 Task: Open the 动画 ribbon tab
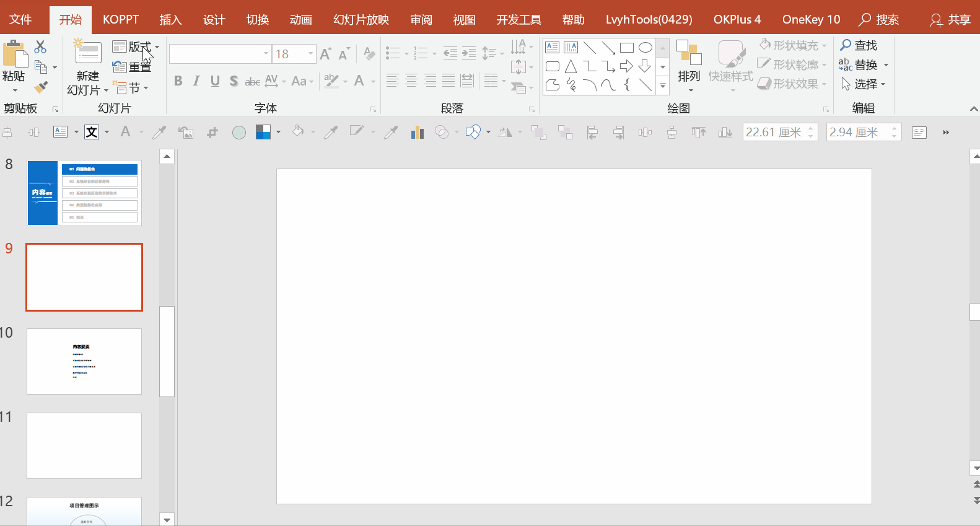(300, 20)
